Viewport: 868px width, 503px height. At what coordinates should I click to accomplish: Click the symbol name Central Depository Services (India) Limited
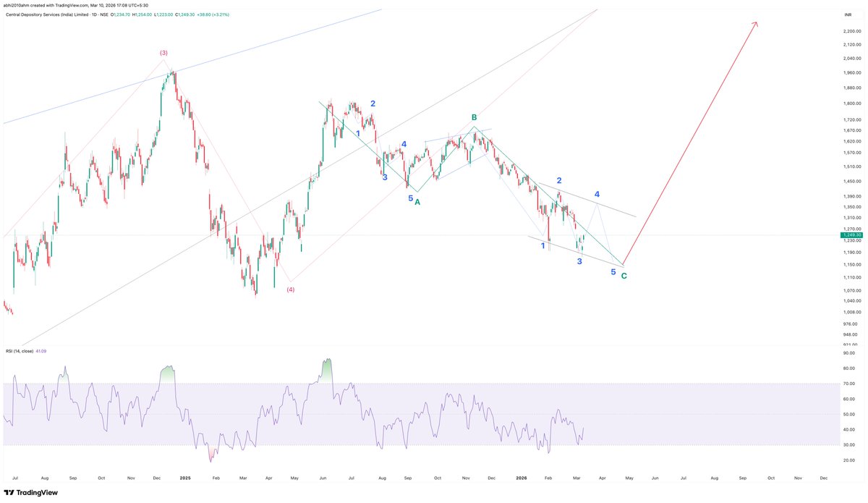[x=51, y=13]
